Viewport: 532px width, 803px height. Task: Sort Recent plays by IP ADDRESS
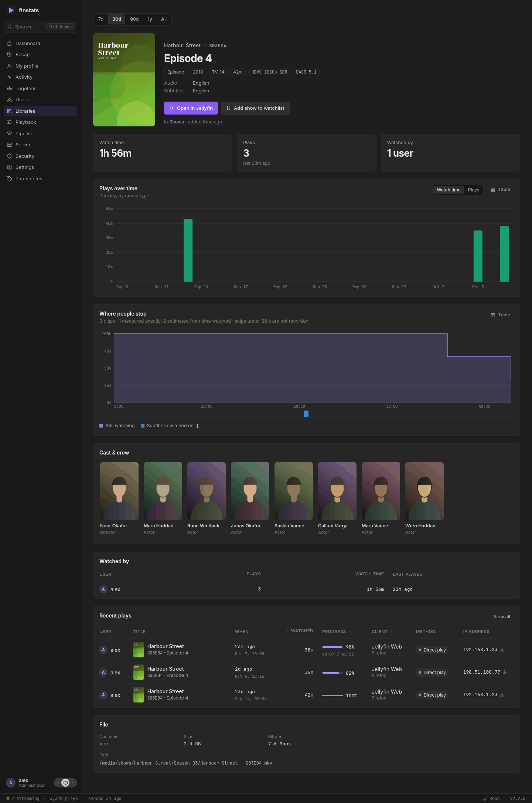478,632
